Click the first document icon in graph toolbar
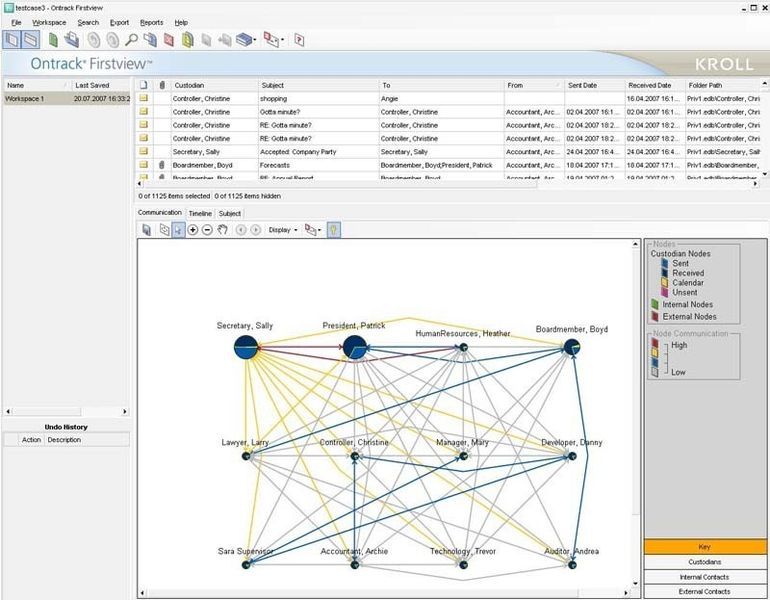 click(x=146, y=230)
